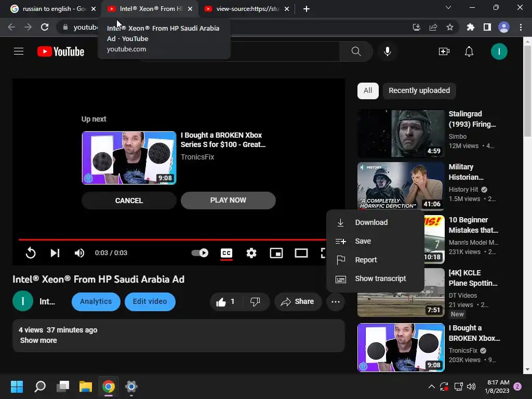The height and width of the screenshot is (399, 532).
Task: Click install app icon in address bar
Action: point(416,27)
